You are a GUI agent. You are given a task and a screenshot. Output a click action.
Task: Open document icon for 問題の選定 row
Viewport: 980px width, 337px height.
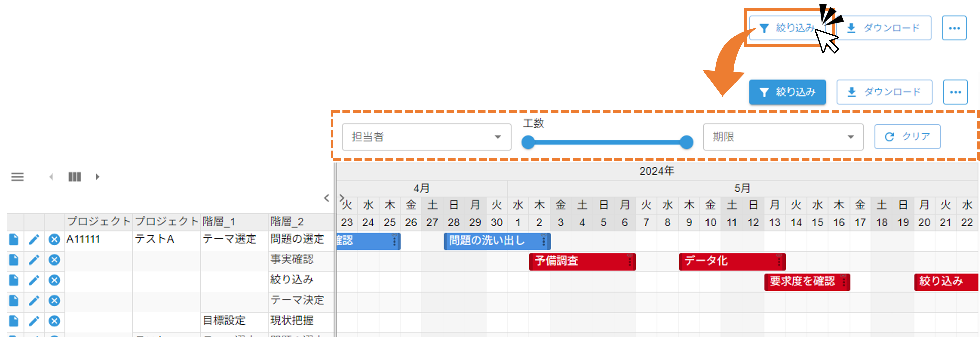coord(14,239)
